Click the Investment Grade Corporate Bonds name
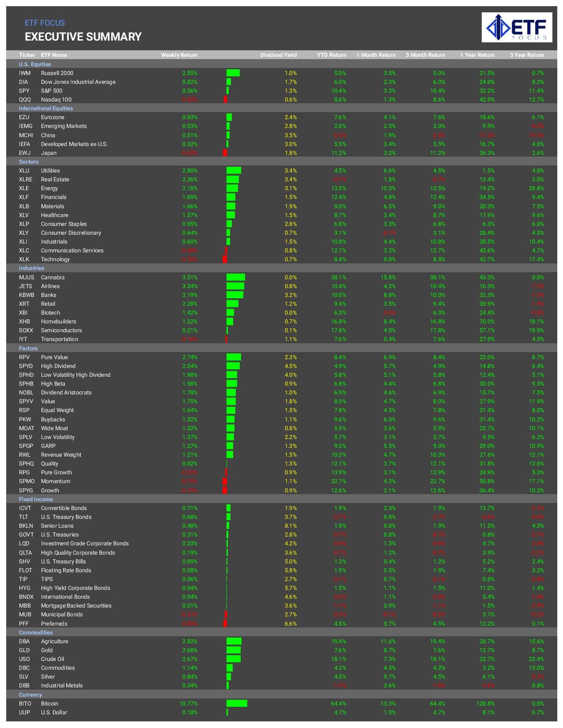 click(x=85, y=543)
